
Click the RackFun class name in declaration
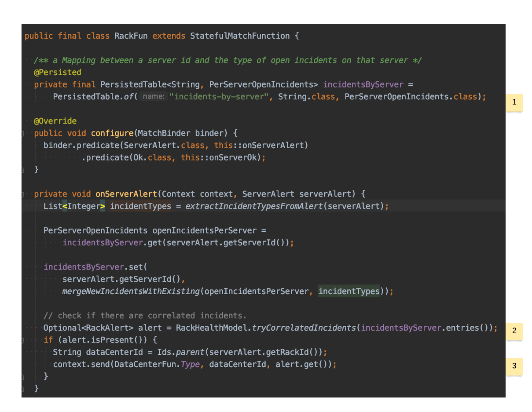pyautogui.click(x=131, y=36)
